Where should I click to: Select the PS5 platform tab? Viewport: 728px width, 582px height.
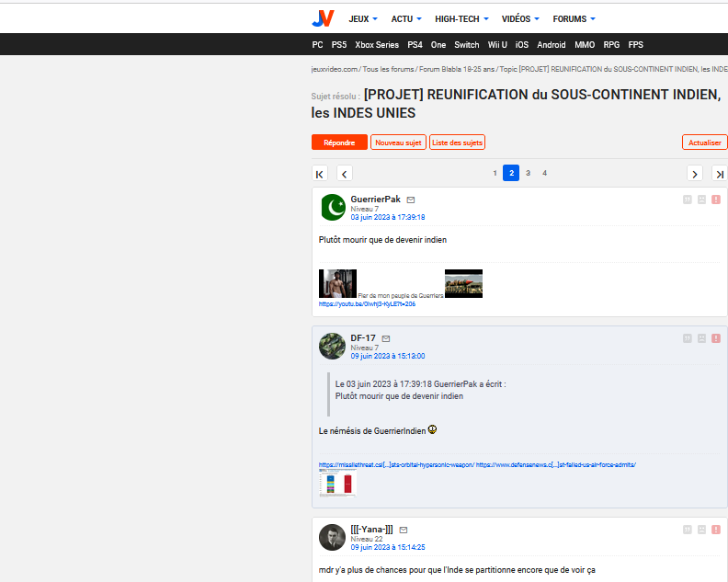pos(339,44)
